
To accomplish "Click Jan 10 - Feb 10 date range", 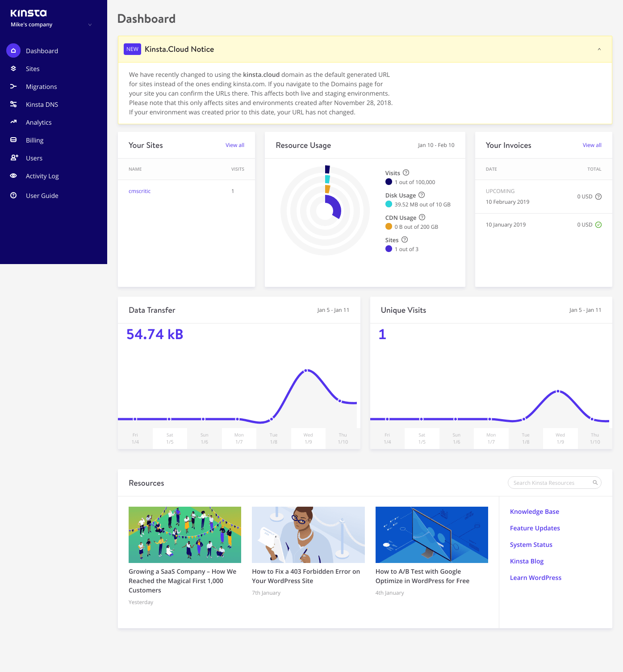I will [436, 145].
